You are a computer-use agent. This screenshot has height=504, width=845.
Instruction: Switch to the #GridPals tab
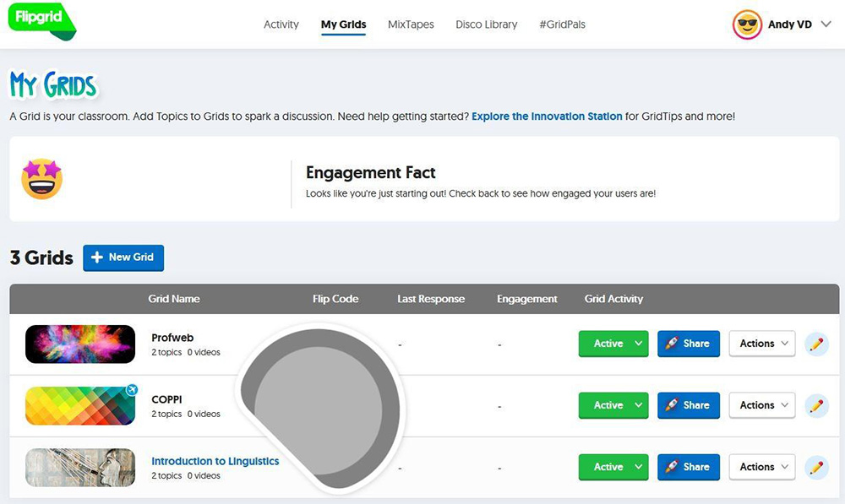(x=562, y=24)
